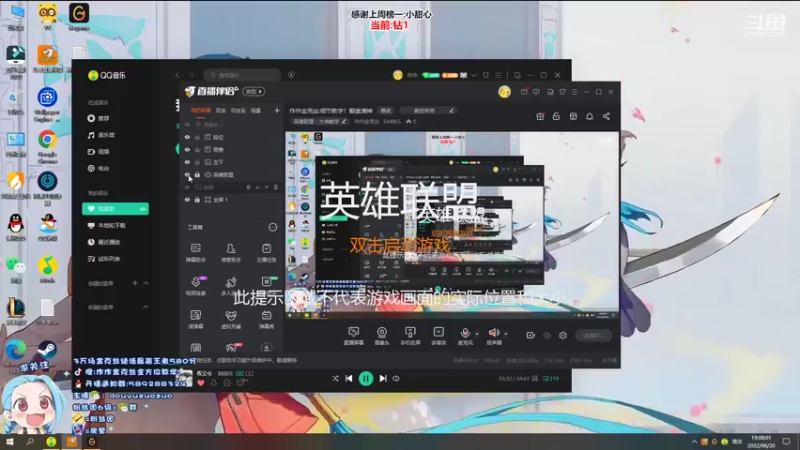The height and width of the screenshot is (450, 800).
Task: Toggle lock on 段位 source
Action: (197, 137)
